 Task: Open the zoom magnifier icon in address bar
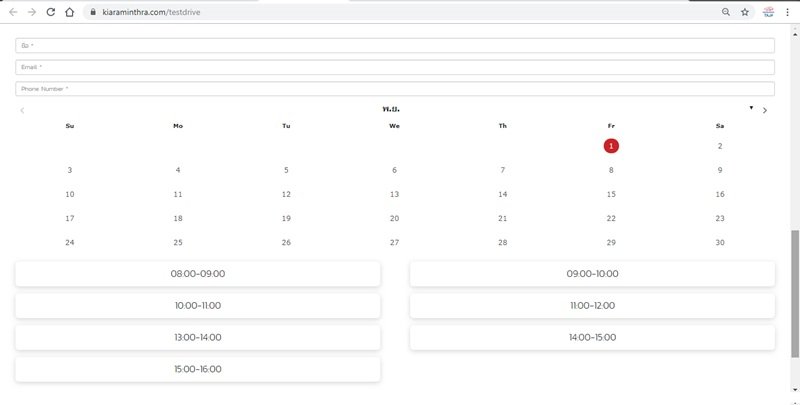coord(725,12)
